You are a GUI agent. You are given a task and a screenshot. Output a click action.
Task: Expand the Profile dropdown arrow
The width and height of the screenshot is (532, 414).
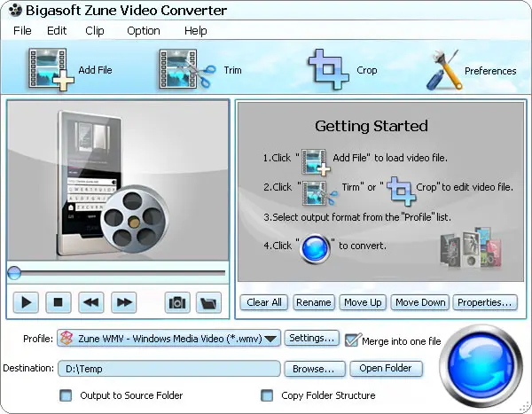pos(270,339)
